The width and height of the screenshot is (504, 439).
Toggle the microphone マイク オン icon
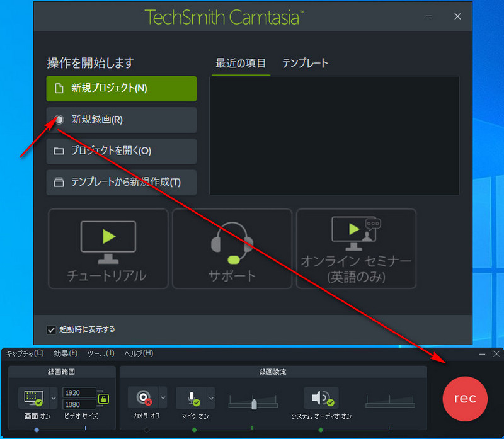coord(192,398)
